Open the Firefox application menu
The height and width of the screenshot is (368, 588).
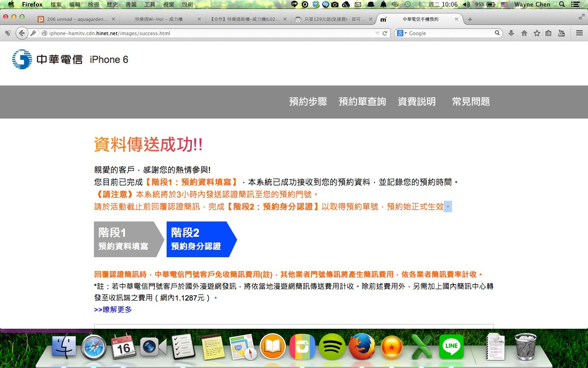coord(32,4)
